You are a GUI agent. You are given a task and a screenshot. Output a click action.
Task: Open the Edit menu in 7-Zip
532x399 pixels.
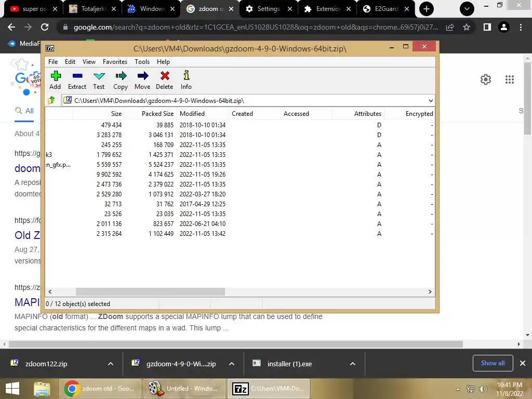point(70,62)
